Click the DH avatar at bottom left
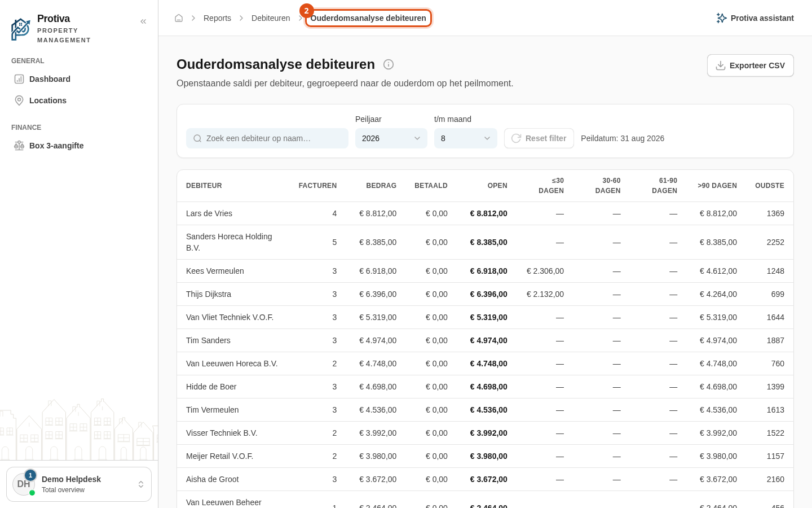 [x=24, y=484]
